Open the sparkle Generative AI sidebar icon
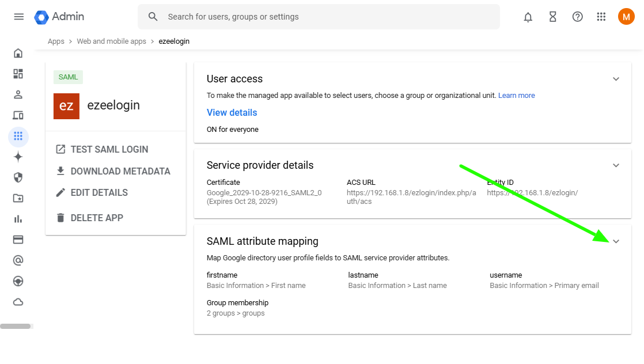This screenshot has width=644, height=364. click(x=18, y=157)
